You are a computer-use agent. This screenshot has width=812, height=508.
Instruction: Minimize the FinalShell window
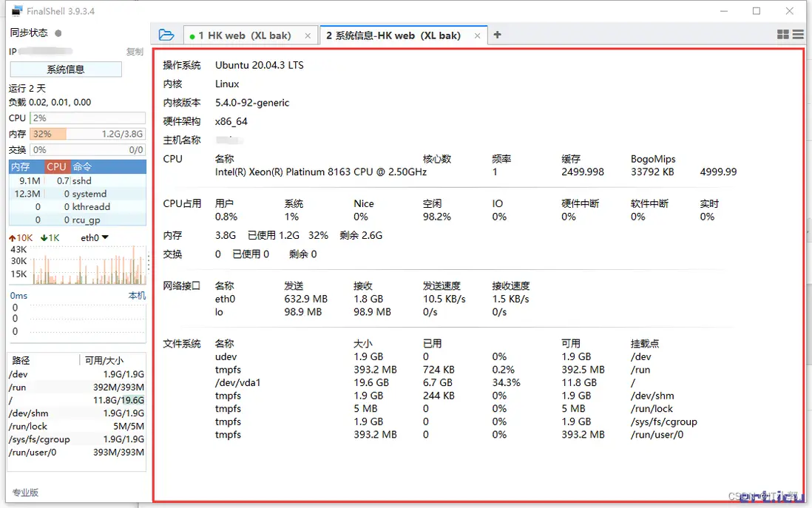723,11
